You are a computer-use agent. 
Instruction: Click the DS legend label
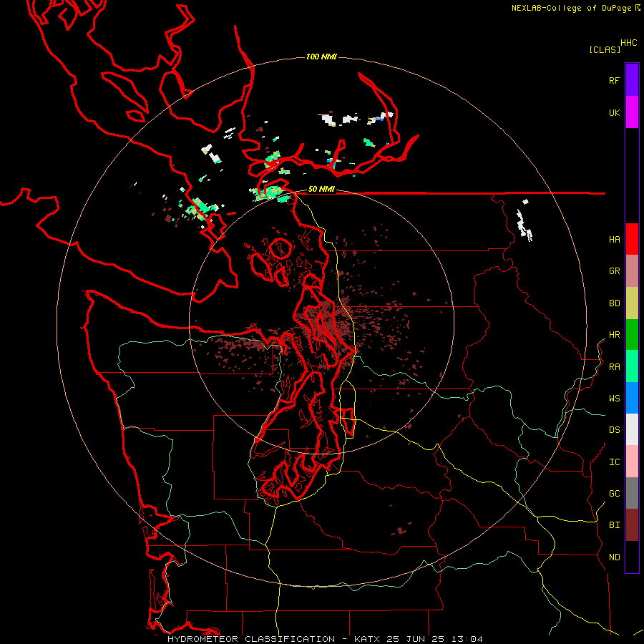point(614,430)
